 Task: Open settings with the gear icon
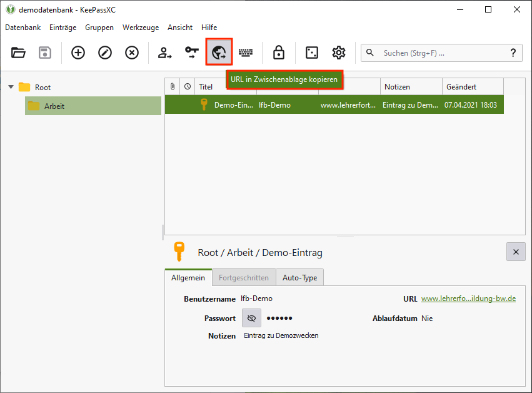pyautogui.click(x=339, y=53)
